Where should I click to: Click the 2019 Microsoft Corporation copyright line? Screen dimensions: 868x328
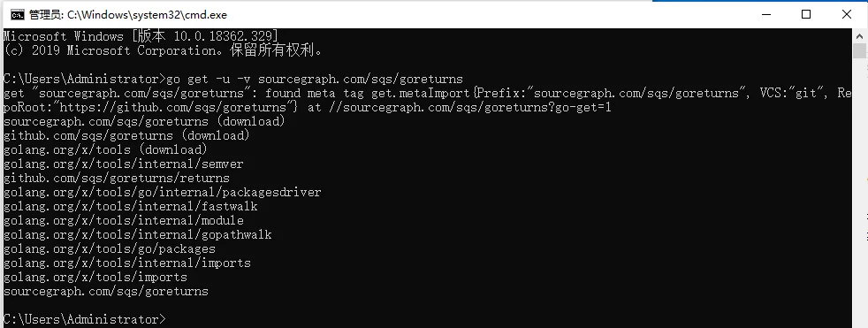[x=163, y=51]
